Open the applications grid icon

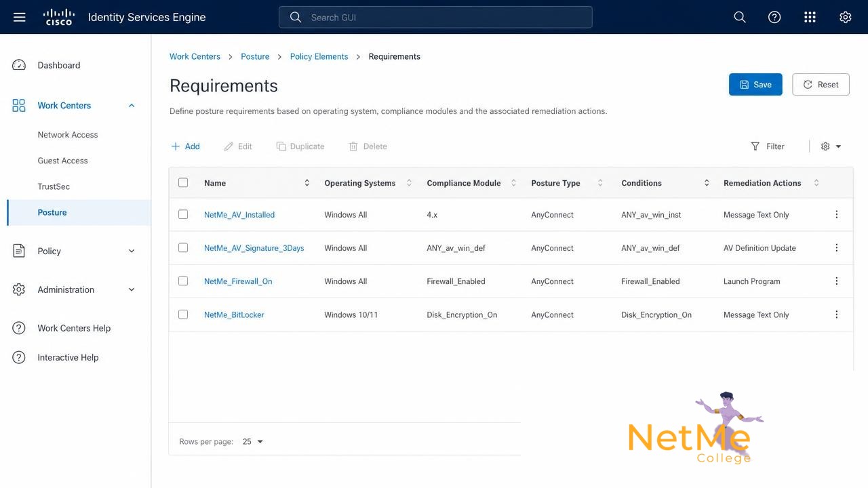(810, 17)
